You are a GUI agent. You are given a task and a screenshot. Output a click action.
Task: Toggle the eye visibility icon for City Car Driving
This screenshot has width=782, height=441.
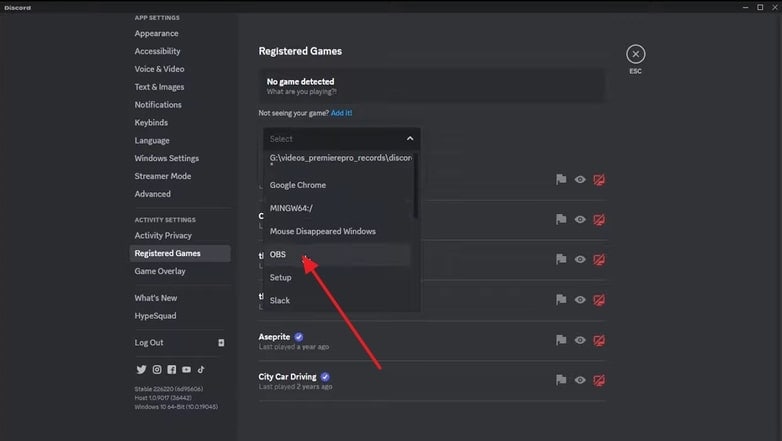580,380
